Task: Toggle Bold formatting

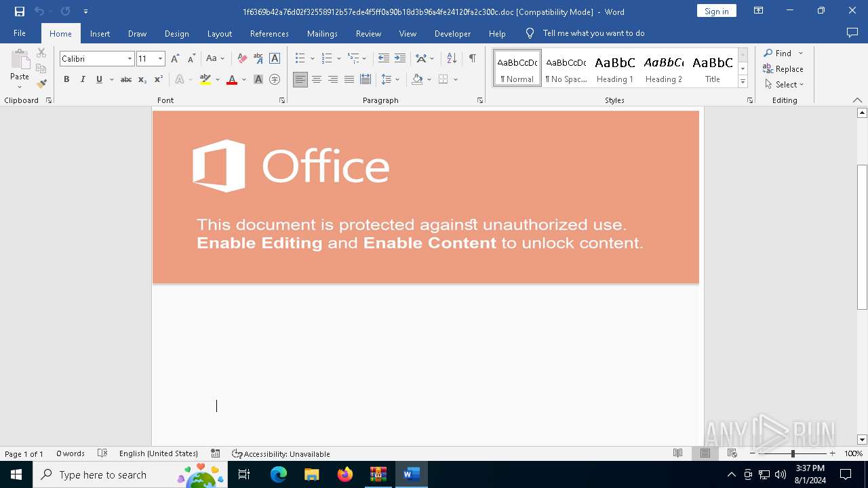Action: 66,79
